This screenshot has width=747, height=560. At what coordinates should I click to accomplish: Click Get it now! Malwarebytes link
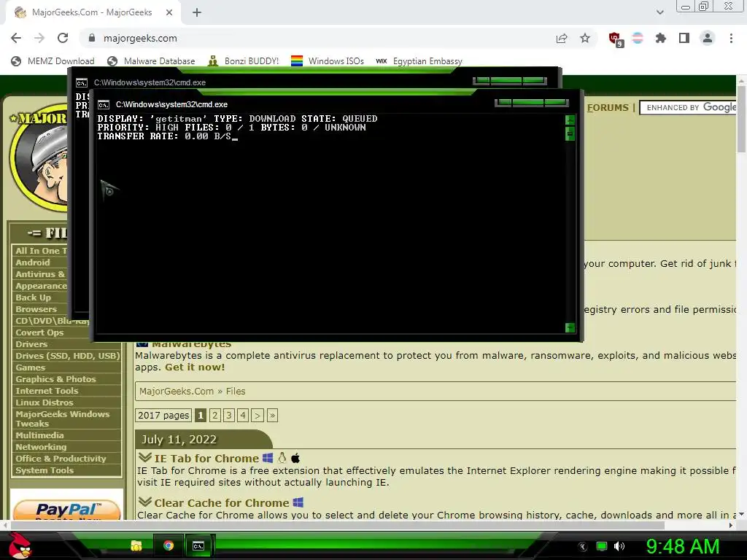click(x=195, y=367)
